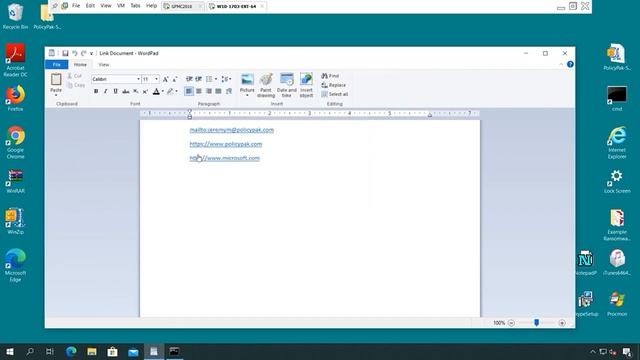This screenshot has width=640, height=360.
Task: Collapse the ribbon chevron
Action: [561, 64]
